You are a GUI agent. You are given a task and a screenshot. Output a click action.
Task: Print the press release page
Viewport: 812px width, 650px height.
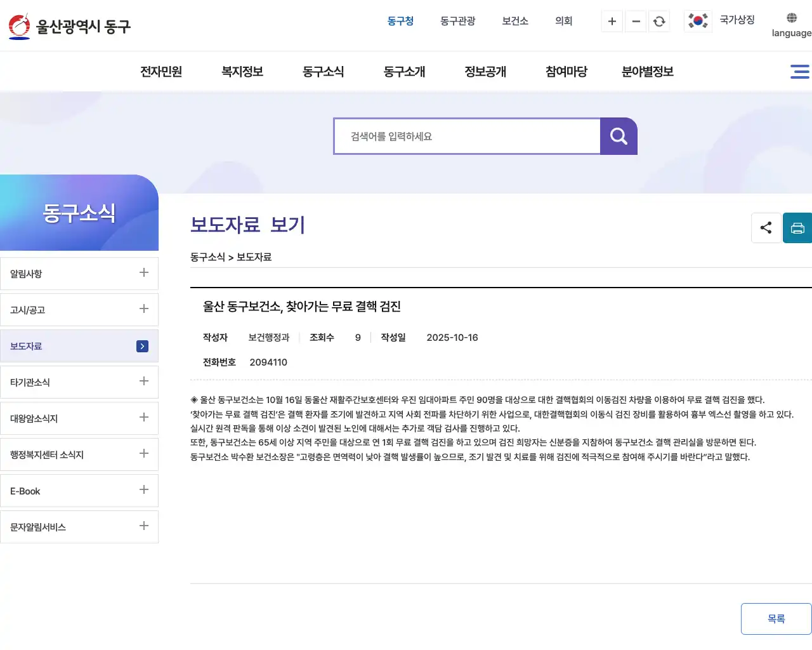(797, 228)
